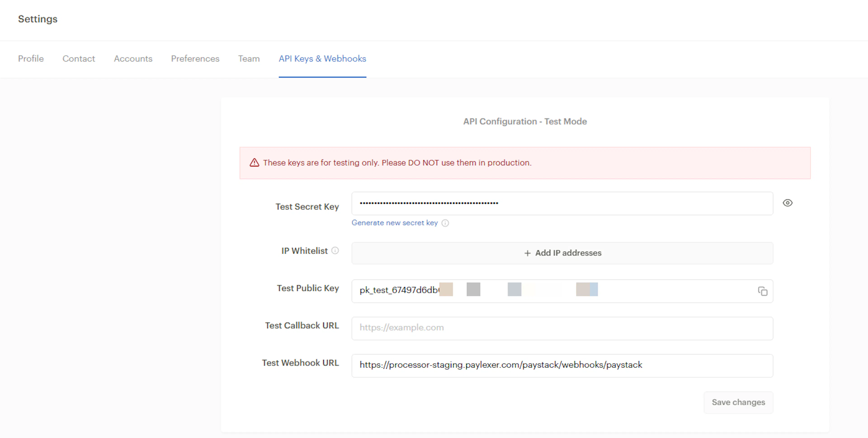The image size is (868, 438).
Task: Open the Profile tab
Action: pos(31,59)
